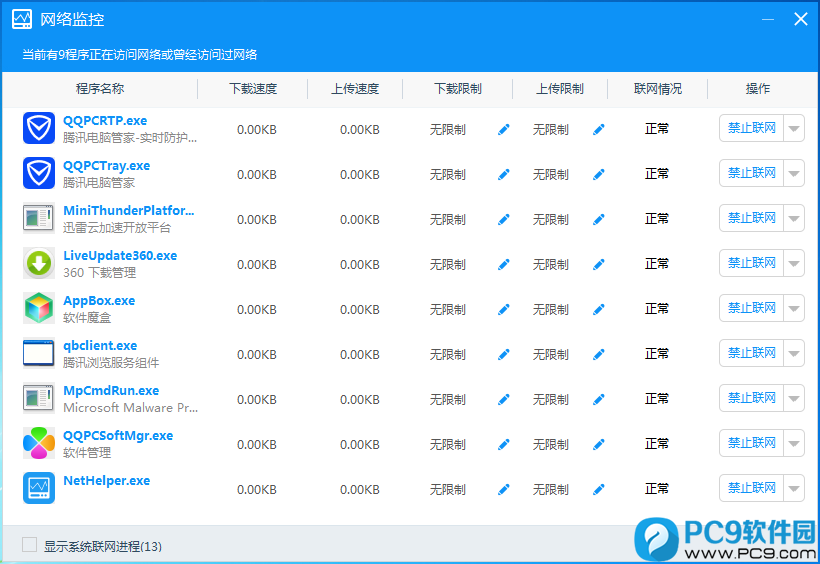Click the QQPCSoftMgr.exe clover icon
This screenshot has width=820, height=564.
(39, 443)
